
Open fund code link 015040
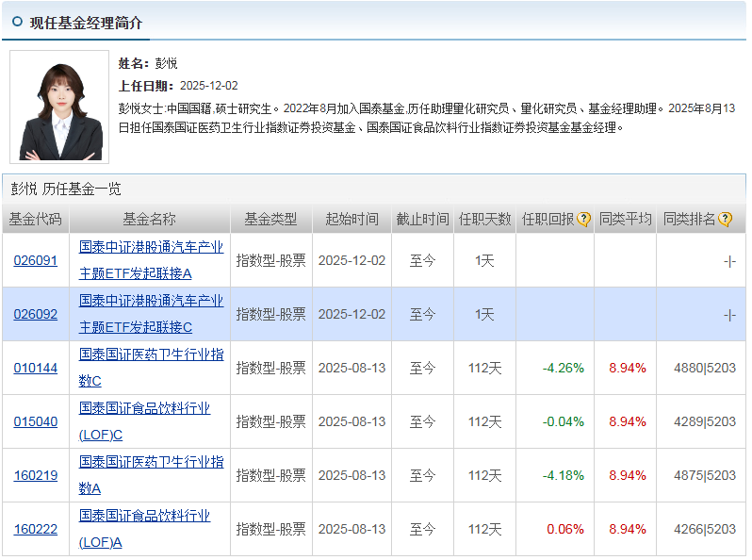pyautogui.click(x=36, y=421)
